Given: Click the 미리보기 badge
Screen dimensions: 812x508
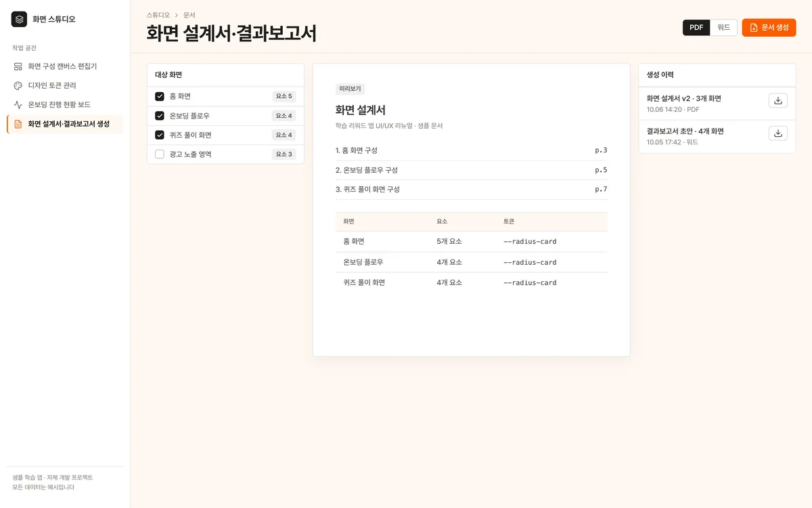Looking at the screenshot, I should (x=350, y=89).
